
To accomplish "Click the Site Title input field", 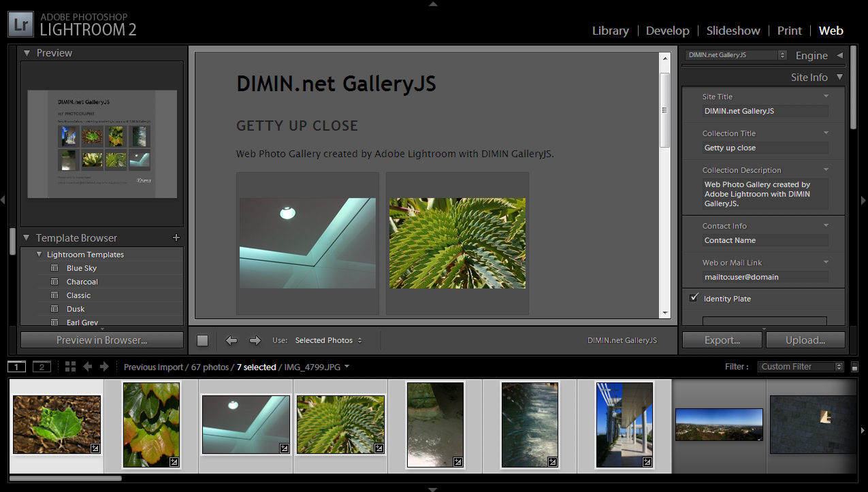I will [766, 111].
